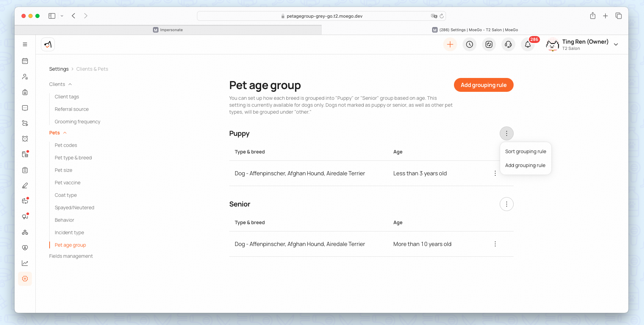The height and width of the screenshot is (325, 644).
Task: Open the Puppy rule row options menu
Action: coord(495,173)
